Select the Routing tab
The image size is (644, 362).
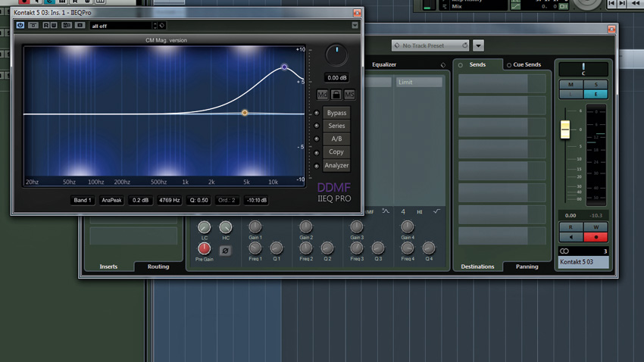[158, 267]
